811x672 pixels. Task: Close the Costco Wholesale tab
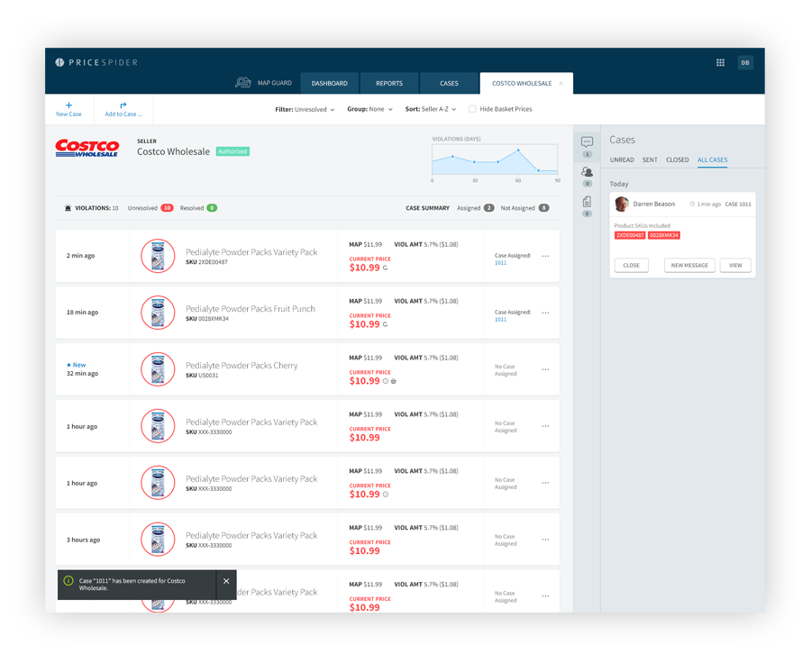click(x=560, y=83)
